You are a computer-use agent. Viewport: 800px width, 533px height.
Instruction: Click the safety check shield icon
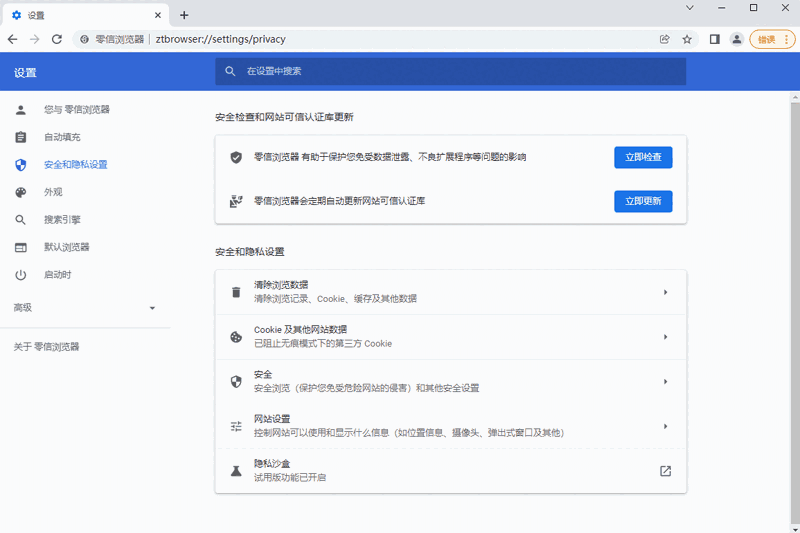pos(236,157)
